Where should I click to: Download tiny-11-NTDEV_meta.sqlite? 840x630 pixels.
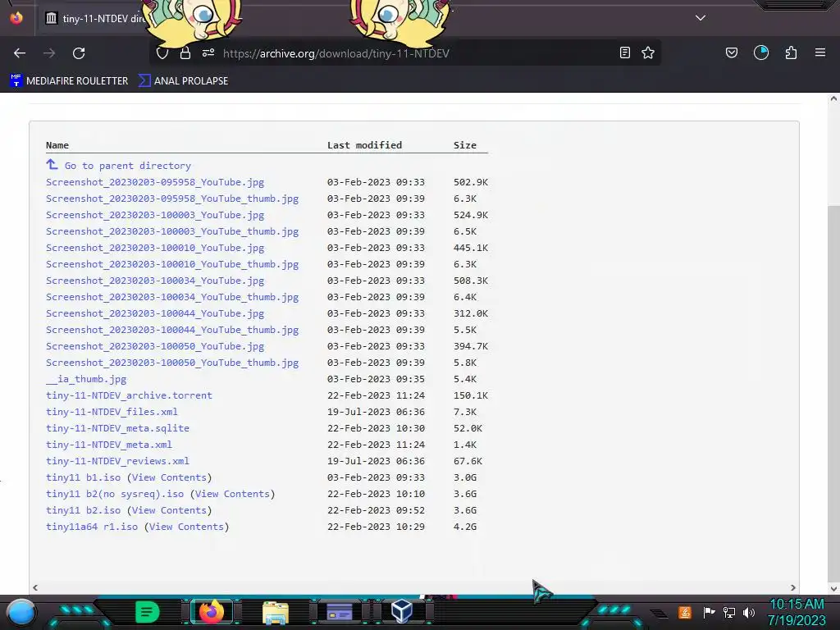pos(117,428)
